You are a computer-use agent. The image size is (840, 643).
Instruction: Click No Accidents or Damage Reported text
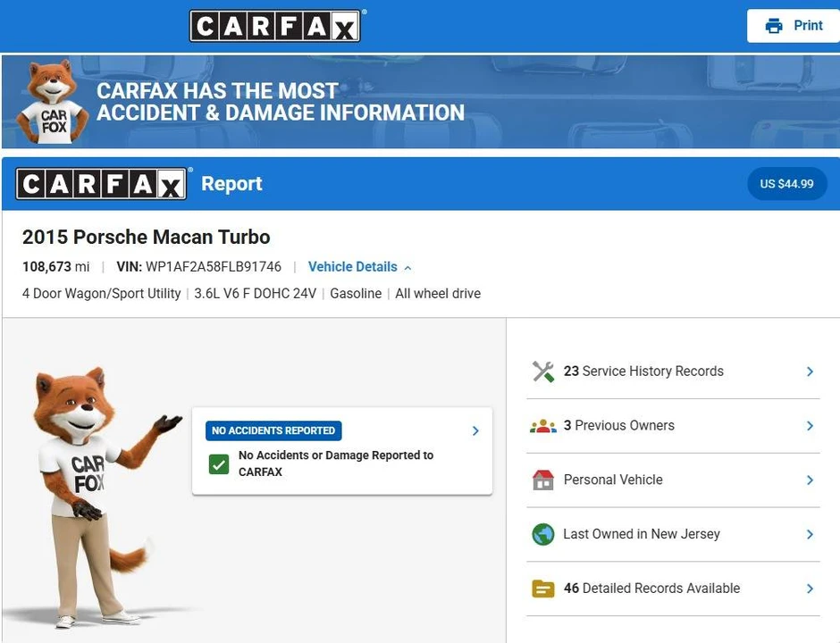[336, 463]
